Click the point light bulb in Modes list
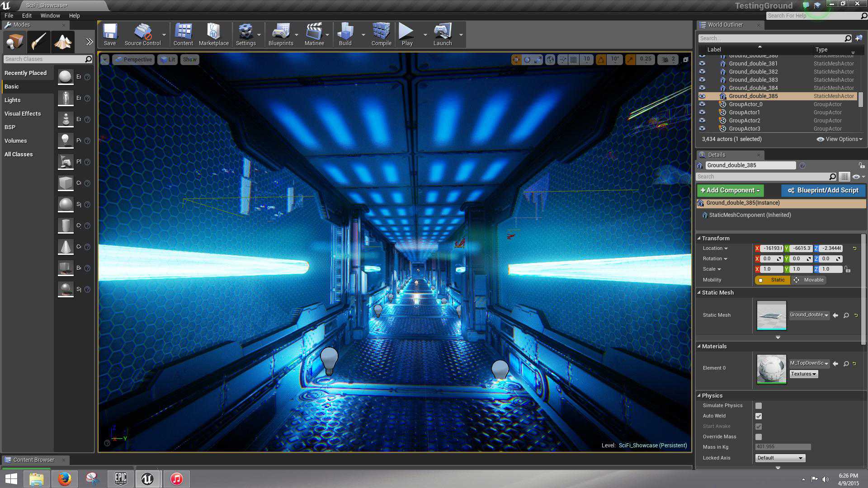Viewport: 868px width, 488px height. click(66, 141)
